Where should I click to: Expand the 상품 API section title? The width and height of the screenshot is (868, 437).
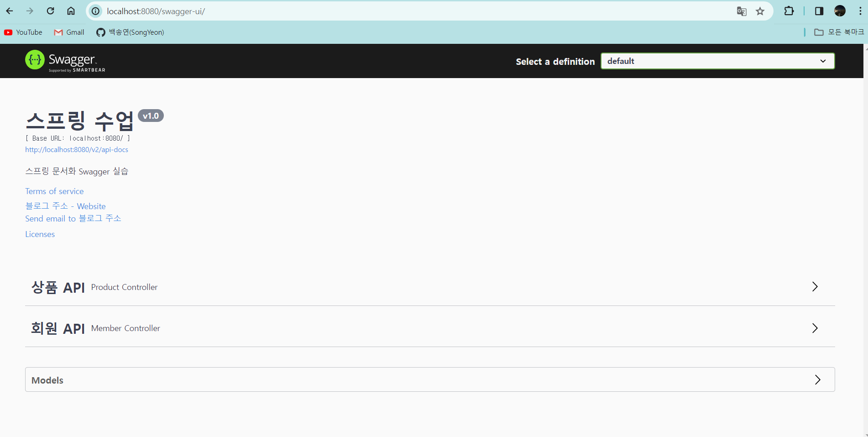[x=58, y=287]
